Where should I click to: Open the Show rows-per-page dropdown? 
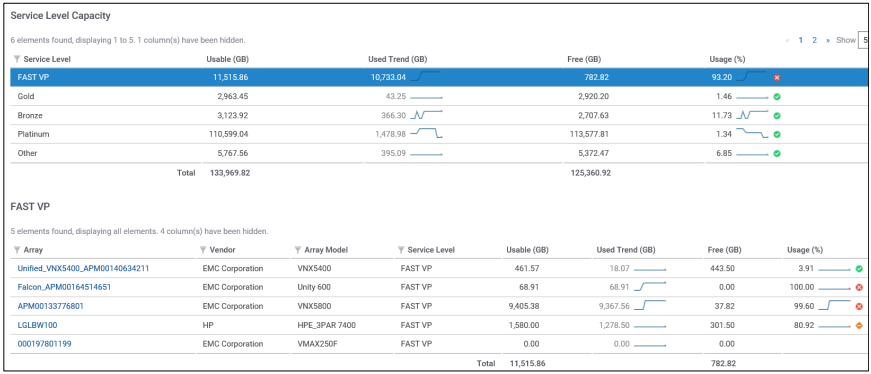[x=864, y=40]
